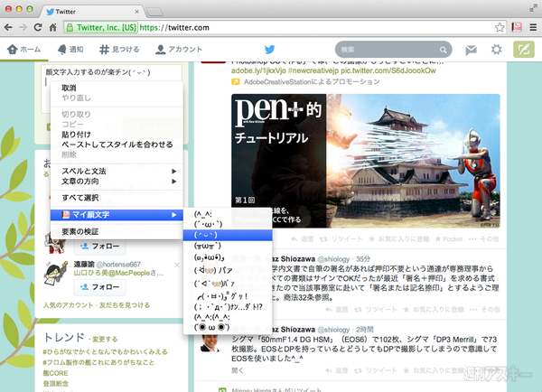Expand the 文章の方向 submenu
The image size is (542, 392).
[x=117, y=182]
